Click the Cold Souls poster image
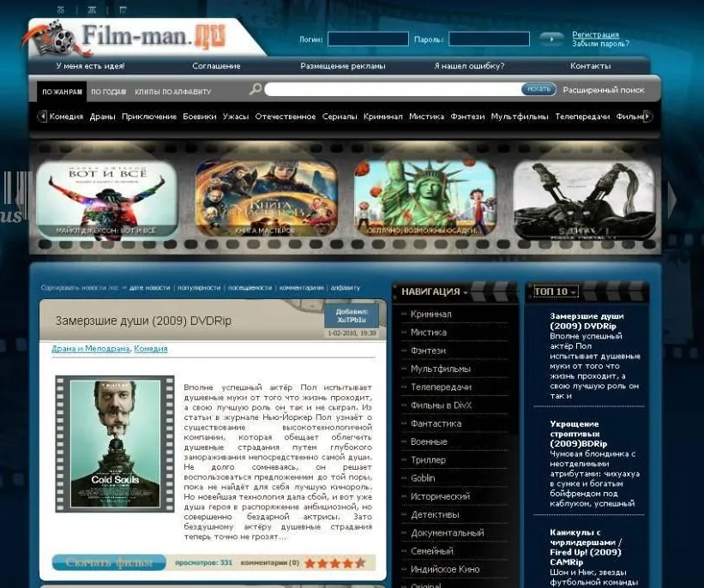Screen dimensions: 704x588 (x=115, y=444)
